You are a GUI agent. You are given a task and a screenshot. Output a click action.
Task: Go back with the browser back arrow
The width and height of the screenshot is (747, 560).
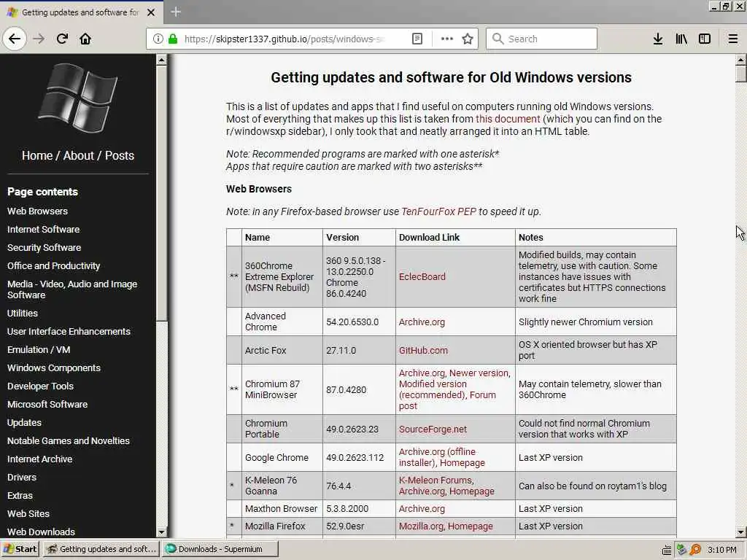click(15, 39)
